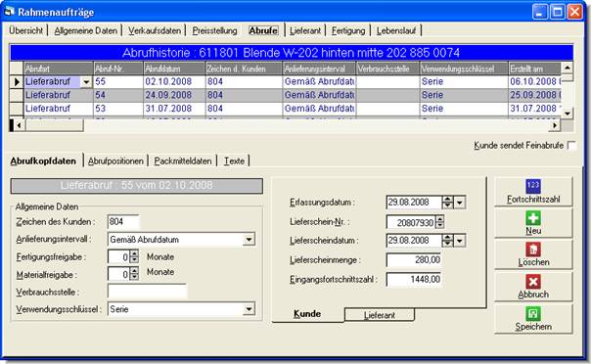Click the Zeichen des Kunden input field
Image resolution: width=591 pixels, height=364 pixels.
(123, 221)
